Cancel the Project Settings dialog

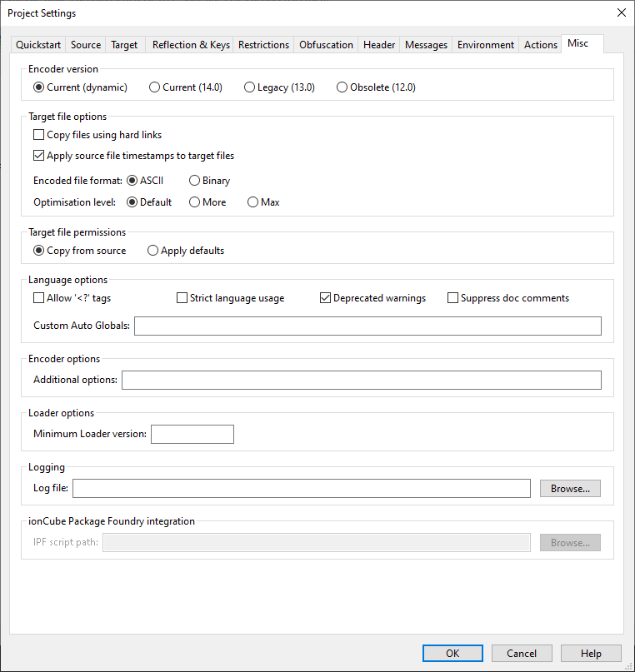522,653
